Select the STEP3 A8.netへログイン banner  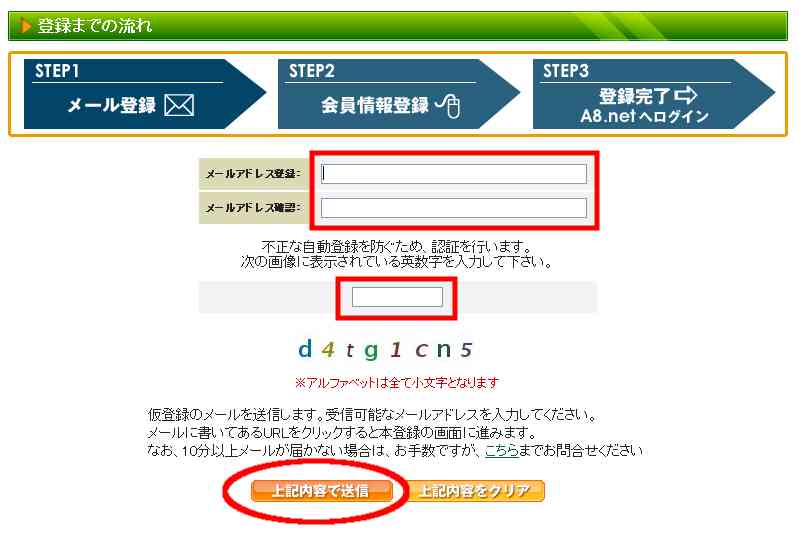click(654, 94)
